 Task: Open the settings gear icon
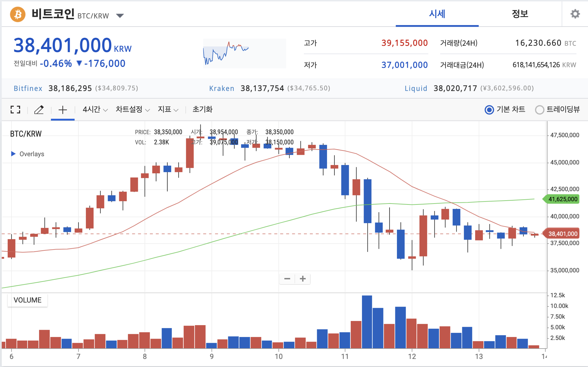[x=575, y=14]
